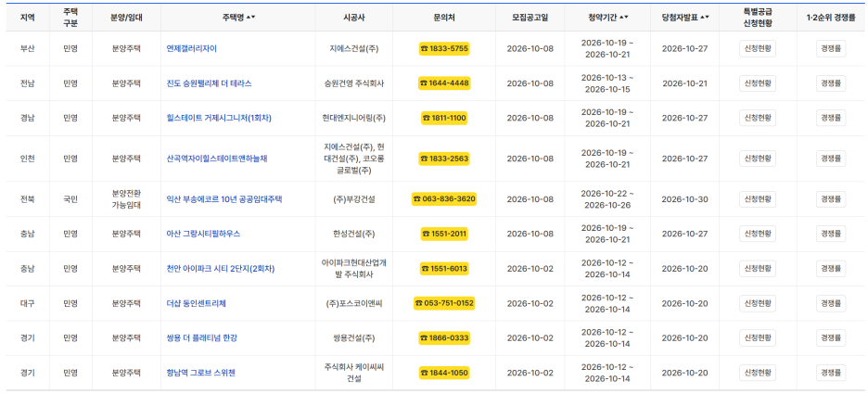The height and width of the screenshot is (394, 868).
Task: Call phone number 063-836-3620
Action: tap(444, 198)
